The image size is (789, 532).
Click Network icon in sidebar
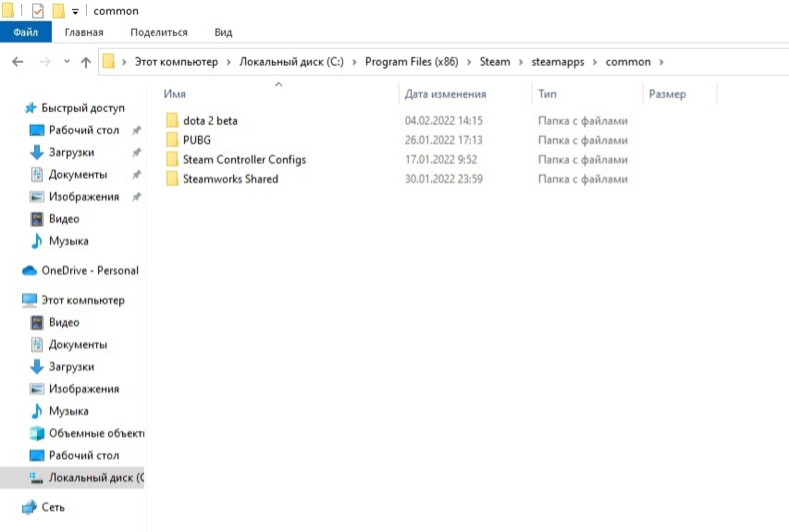tap(30, 507)
